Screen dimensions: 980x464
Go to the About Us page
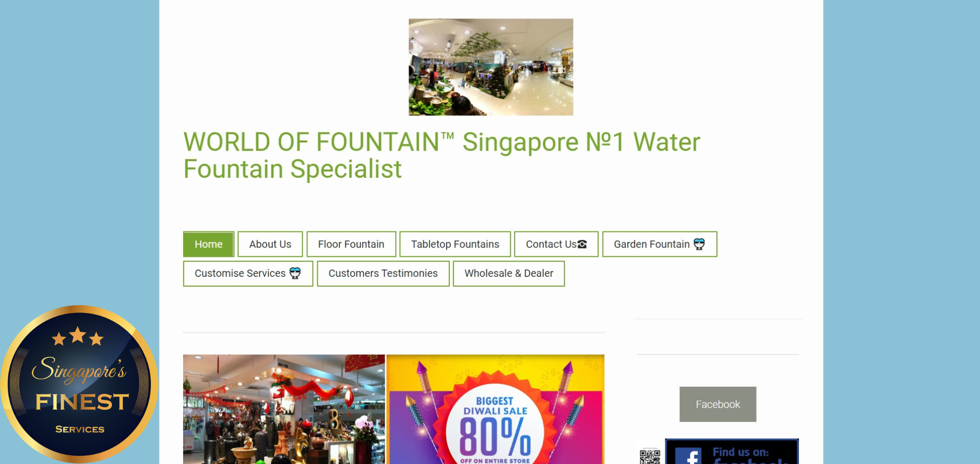click(x=270, y=244)
